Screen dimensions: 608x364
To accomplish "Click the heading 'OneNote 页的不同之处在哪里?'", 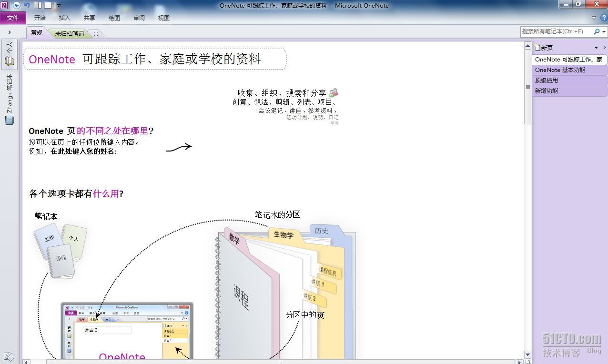I will click(91, 131).
